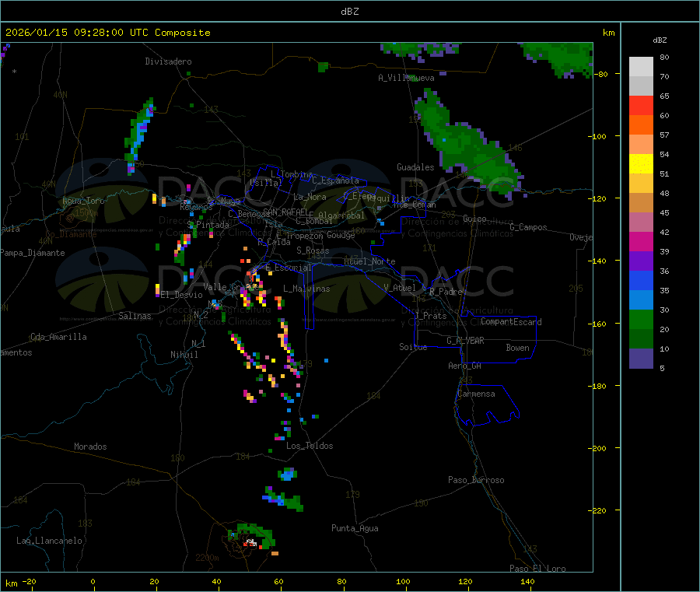This screenshot has height=592, width=700.
Task: Click the '2026/01/15 09:28:00 UTC Composite' timestamp
Action: click(x=108, y=33)
